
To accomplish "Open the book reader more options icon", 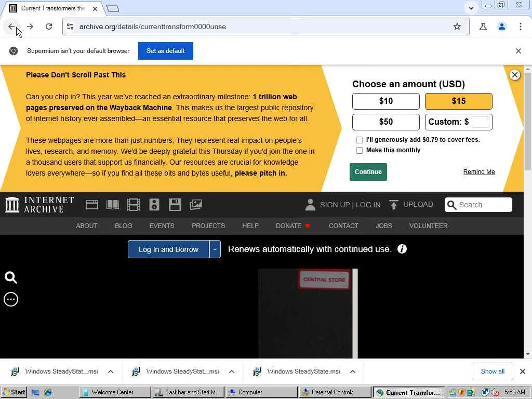I will (11, 299).
